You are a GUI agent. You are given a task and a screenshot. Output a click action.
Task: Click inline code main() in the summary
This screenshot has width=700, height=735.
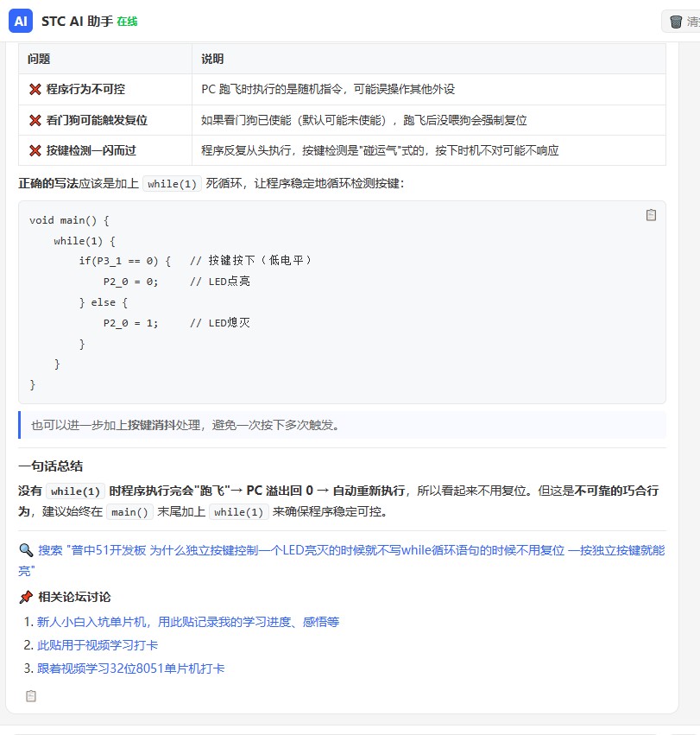(x=129, y=512)
